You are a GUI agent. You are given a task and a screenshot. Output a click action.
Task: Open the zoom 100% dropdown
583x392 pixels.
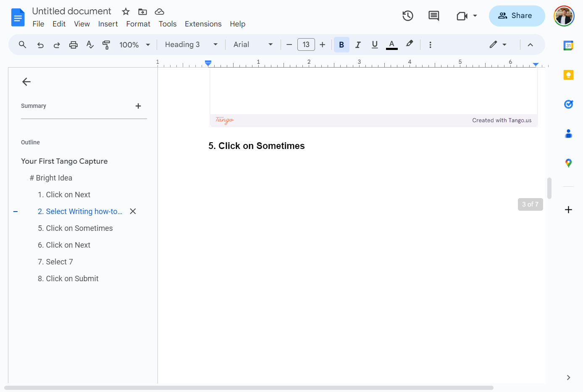pyautogui.click(x=134, y=45)
